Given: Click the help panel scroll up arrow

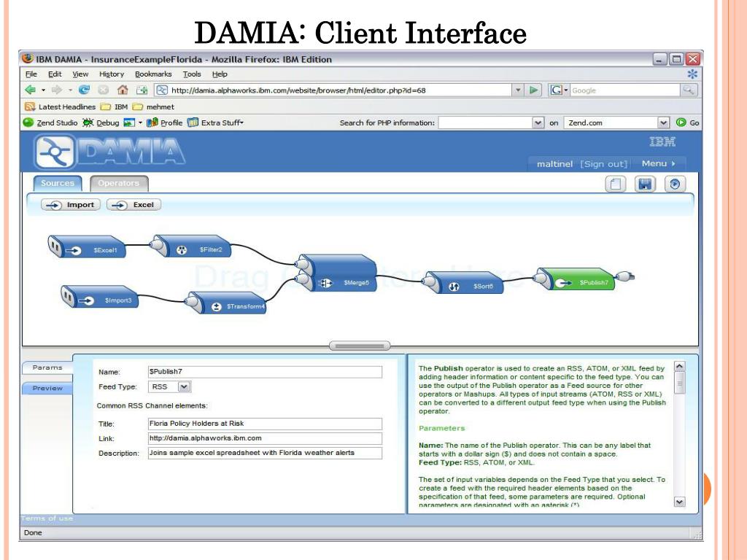Looking at the screenshot, I should pyautogui.click(x=680, y=366).
